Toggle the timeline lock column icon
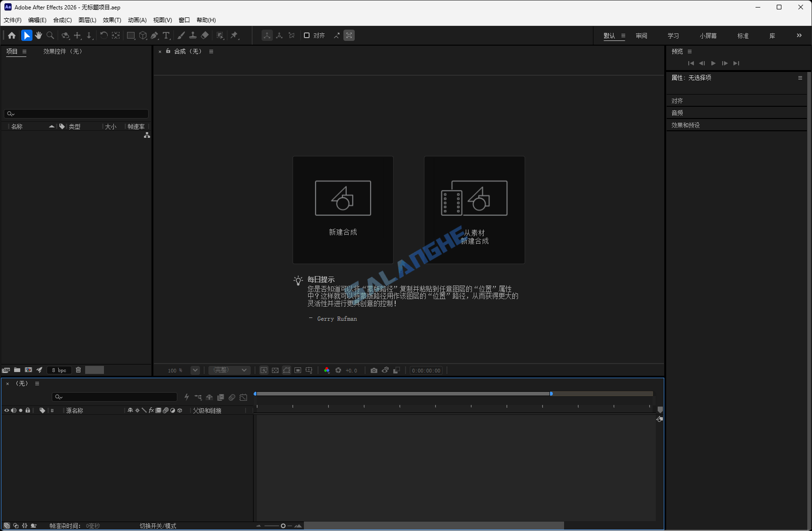The image size is (812, 531). 28,411
